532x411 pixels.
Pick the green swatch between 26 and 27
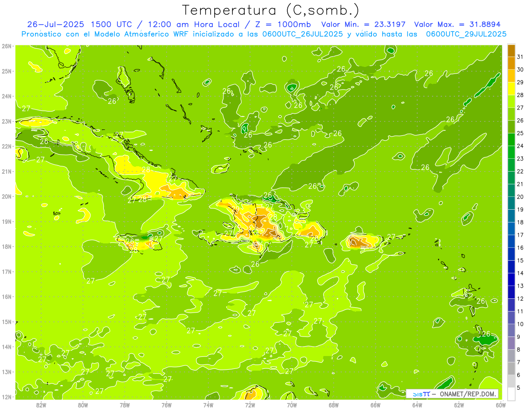[x=511, y=114]
